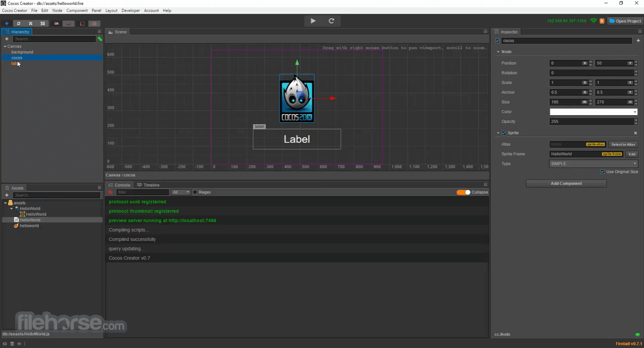Collapse the HelloWorld texture asset

coord(12,209)
